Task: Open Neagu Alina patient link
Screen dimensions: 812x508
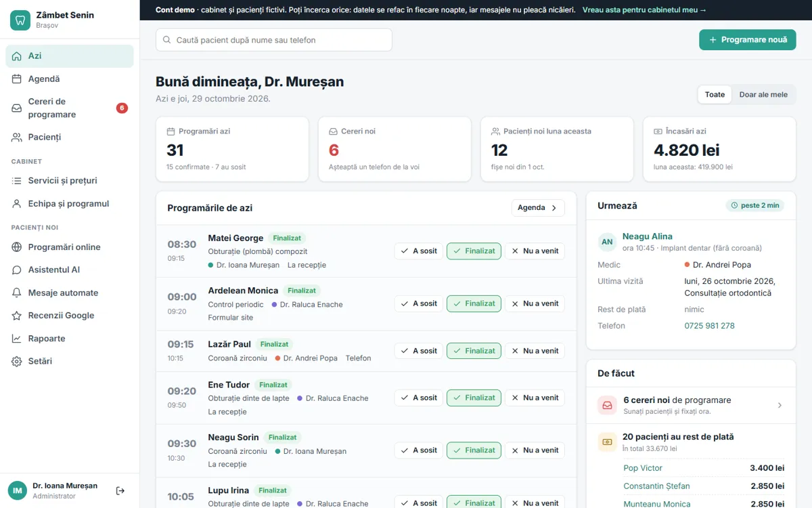Action: [x=648, y=236]
